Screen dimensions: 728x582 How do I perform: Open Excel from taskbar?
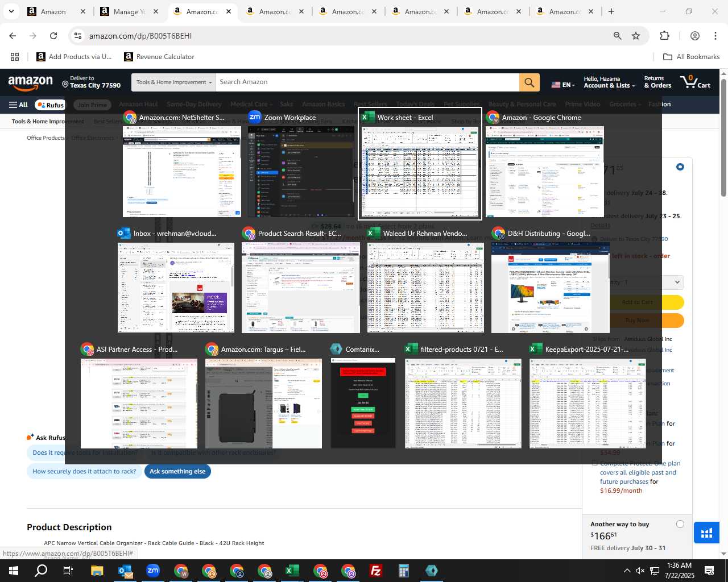coord(292,571)
